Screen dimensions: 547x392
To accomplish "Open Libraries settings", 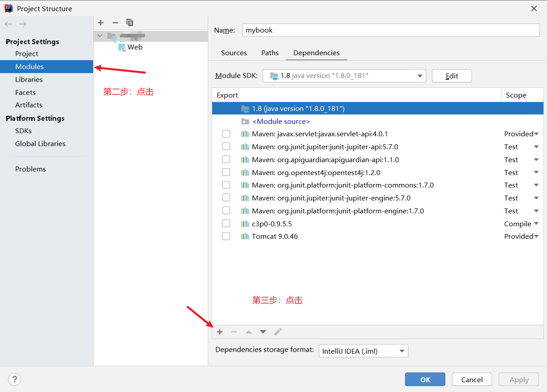I will pos(29,79).
